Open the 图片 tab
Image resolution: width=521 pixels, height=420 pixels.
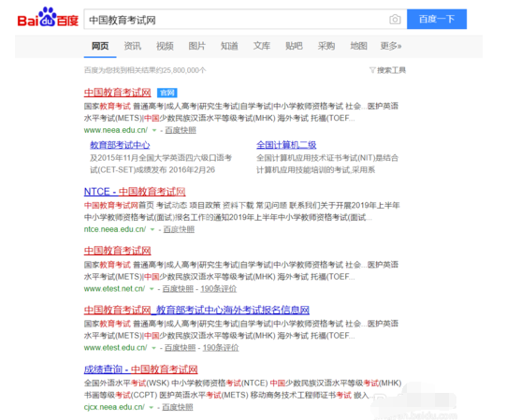(x=197, y=46)
